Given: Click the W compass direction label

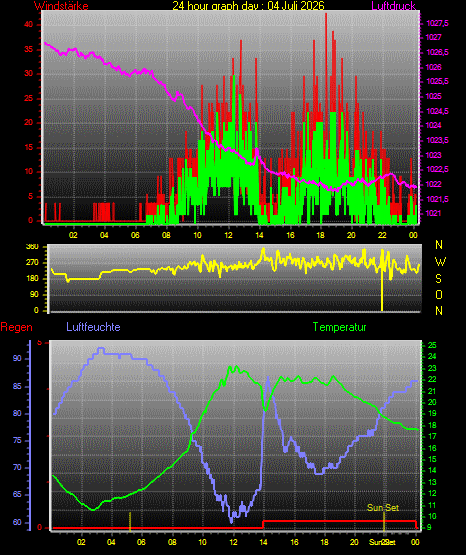Looking at the screenshot, I should click(x=440, y=262).
